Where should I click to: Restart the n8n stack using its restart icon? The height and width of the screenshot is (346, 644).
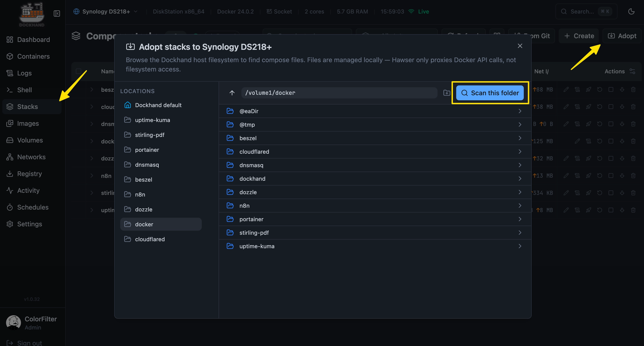(599, 176)
